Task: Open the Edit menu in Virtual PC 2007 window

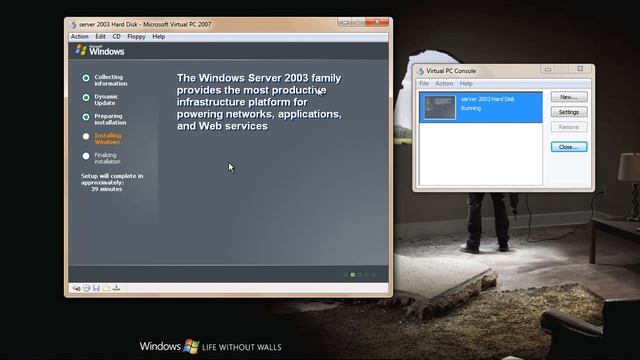Action: [x=100, y=37]
